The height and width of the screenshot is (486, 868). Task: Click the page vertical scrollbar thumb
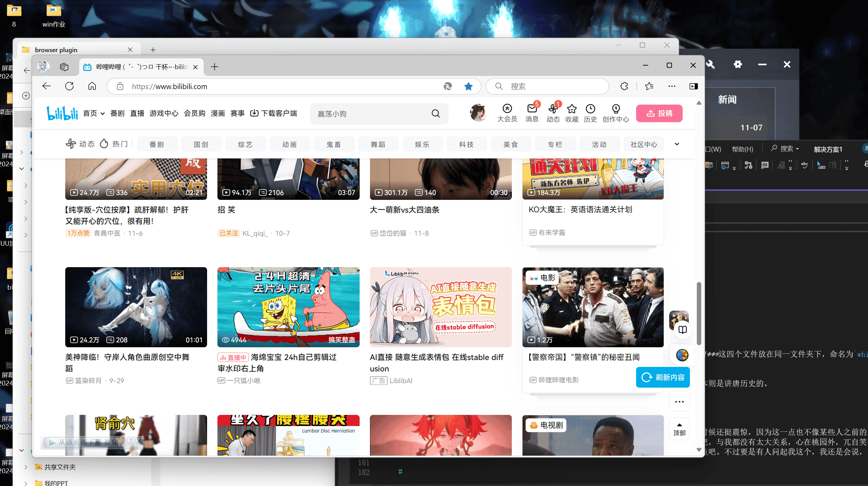(x=699, y=313)
